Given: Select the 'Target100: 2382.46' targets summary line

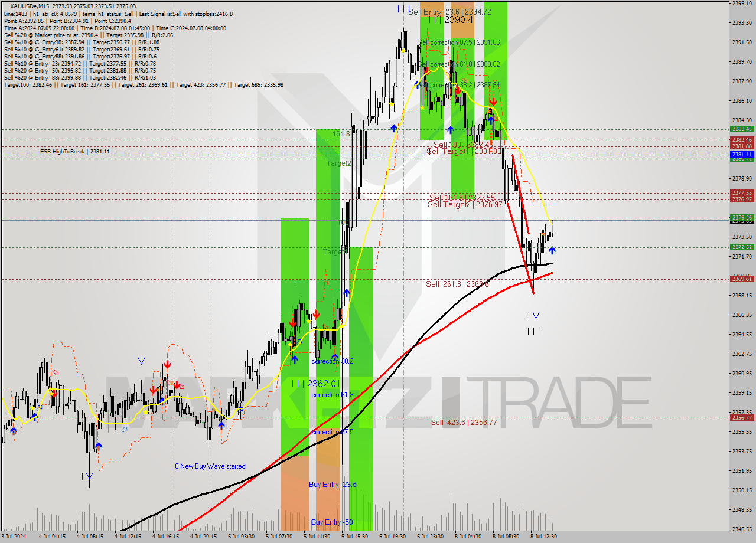Looking at the screenshot, I should 144,84.
